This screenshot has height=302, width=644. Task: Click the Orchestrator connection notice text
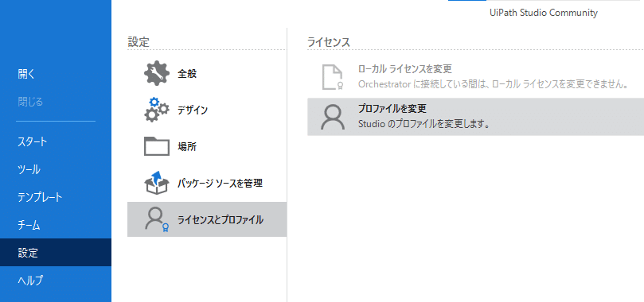click(494, 84)
